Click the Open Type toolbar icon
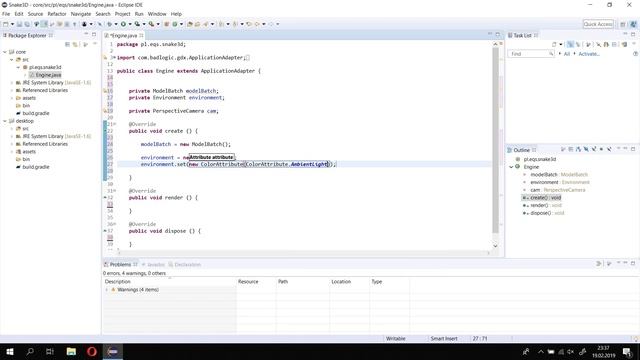Image resolution: width=640 pixels, height=360 pixels. 190,24
